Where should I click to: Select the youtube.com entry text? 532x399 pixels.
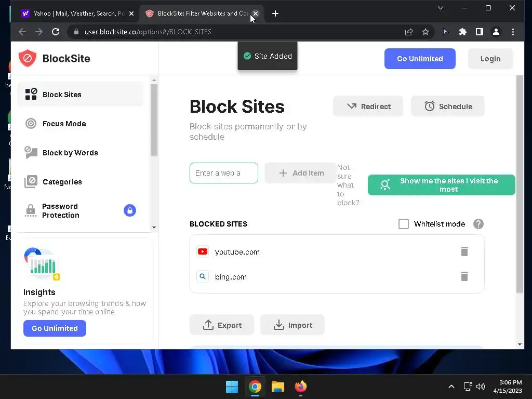237,252
